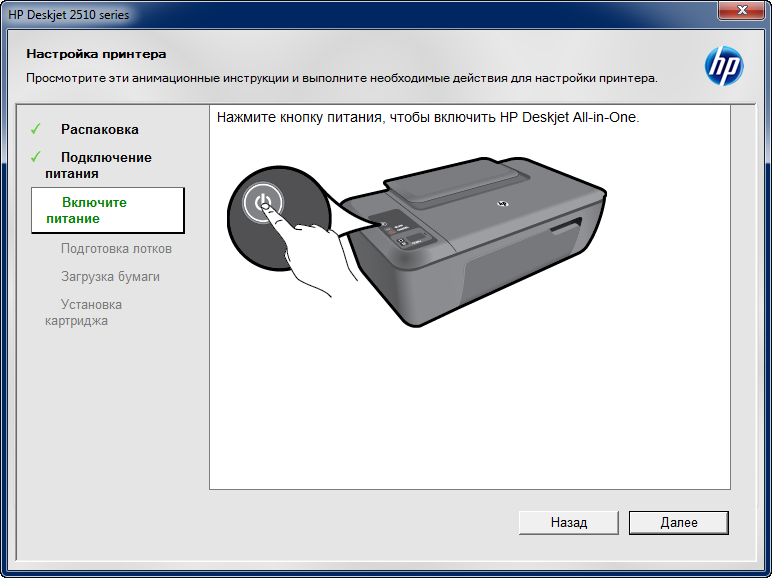Click the power button icon in the illustration
772x578 pixels.
pyautogui.click(x=263, y=202)
